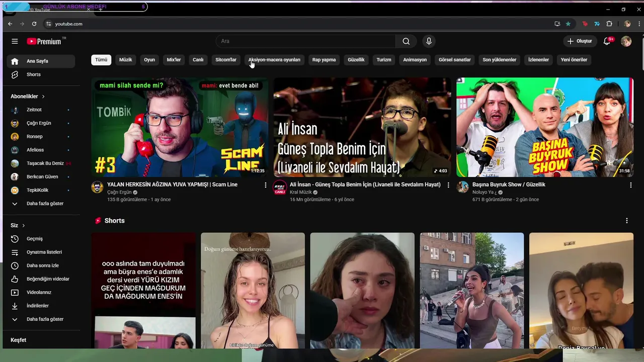Open the Short about Büşra and Enes
This screenshot has height=362, width=644.
(x=143, y=291)
